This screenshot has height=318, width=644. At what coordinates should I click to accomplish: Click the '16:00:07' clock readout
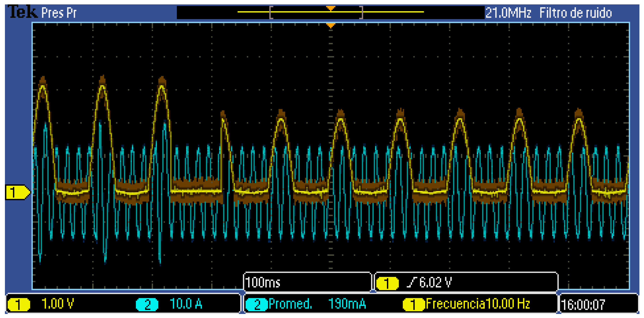point(583,305)
